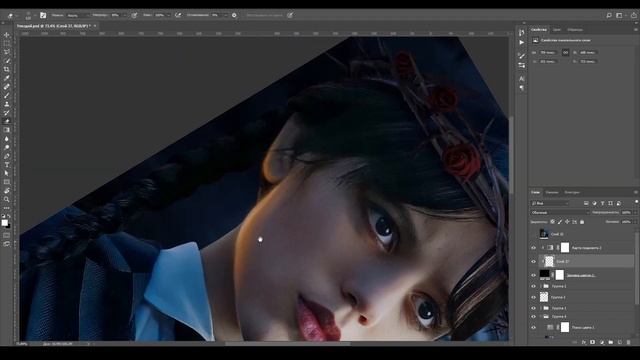The image size is (640, 360).
Task: Open eraser mode dropdown in options bar
Action: click(x=77, y=15)
